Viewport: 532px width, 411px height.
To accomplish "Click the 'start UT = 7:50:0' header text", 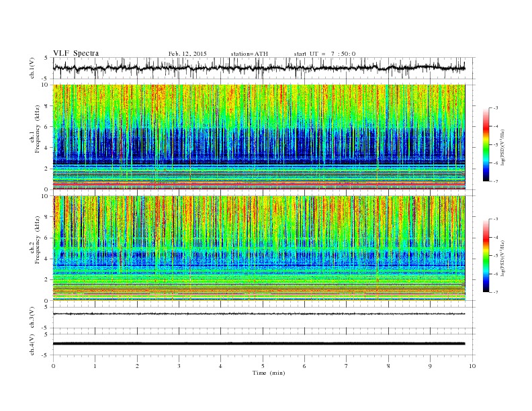I will (x=324, y=54).
